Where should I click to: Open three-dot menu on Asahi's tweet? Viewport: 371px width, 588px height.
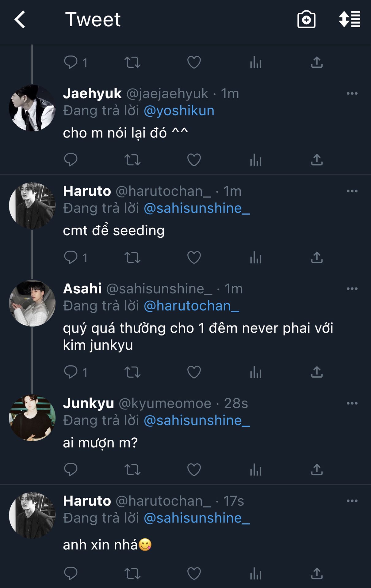tap(352, 288)
